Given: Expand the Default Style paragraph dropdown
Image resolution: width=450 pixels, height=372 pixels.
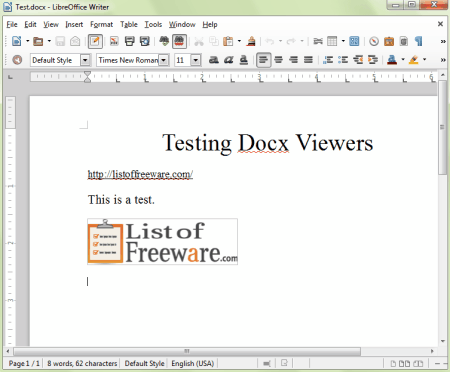Looking at the screenshot, I should click(x=85, y=60).
